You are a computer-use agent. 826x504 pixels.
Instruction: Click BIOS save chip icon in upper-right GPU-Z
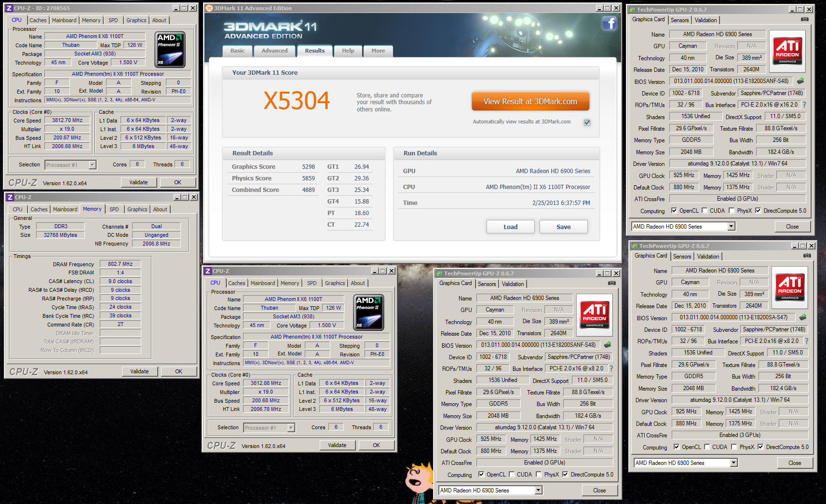[x=800, y=81]
